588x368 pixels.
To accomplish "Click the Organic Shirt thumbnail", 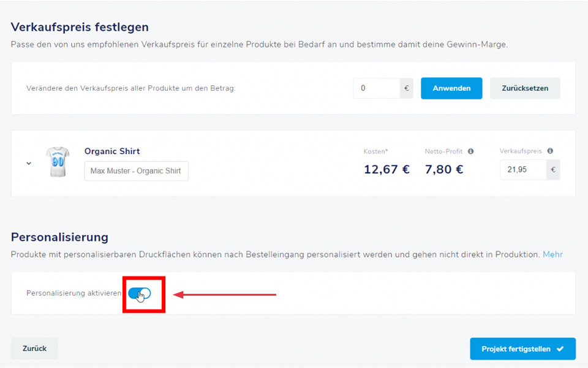I will [x=58, y=162].
